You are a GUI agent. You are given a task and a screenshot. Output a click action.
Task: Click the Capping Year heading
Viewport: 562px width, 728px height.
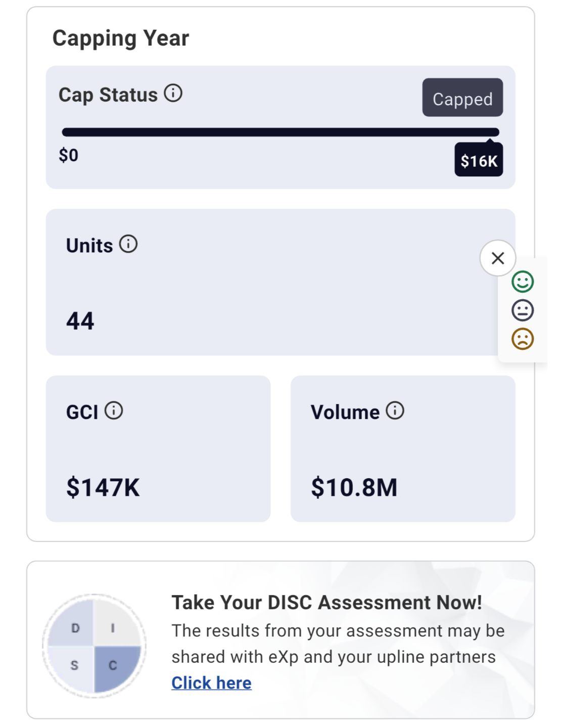pyautogui.click(x=121, y=38)
